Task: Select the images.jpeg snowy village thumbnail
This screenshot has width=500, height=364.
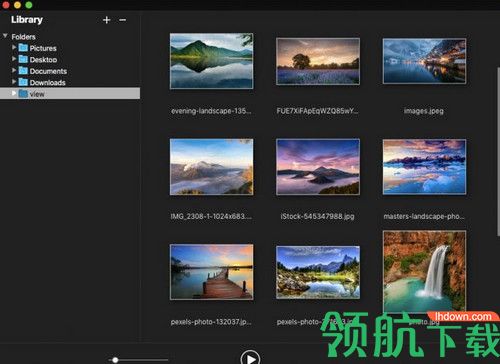Action: 424,61
